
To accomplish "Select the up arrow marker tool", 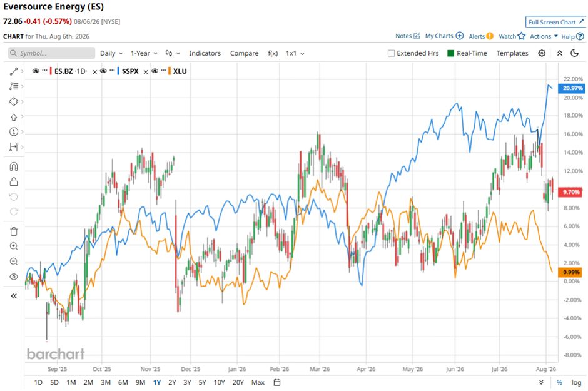I will (x=14, y=117).
